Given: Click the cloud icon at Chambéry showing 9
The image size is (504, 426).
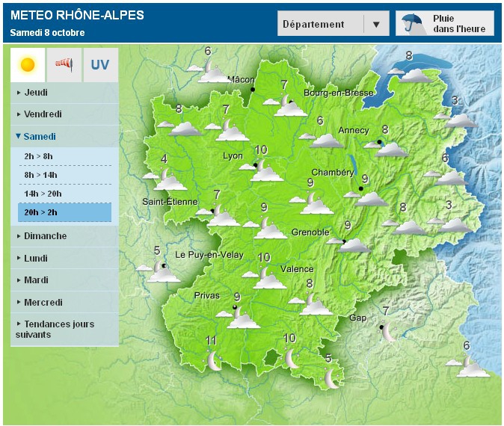Looking at the screenshot, I should [366, 198].
